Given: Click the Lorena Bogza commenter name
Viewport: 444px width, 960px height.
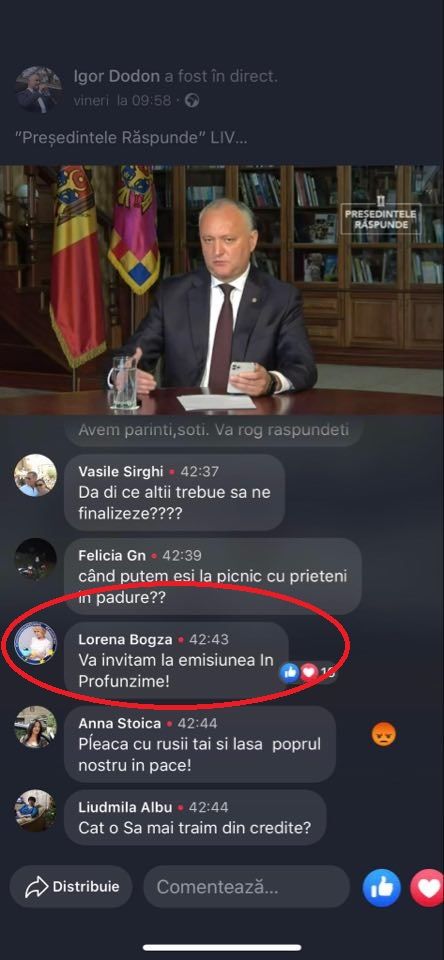Looking at the screenshot, I should [127, 639].
